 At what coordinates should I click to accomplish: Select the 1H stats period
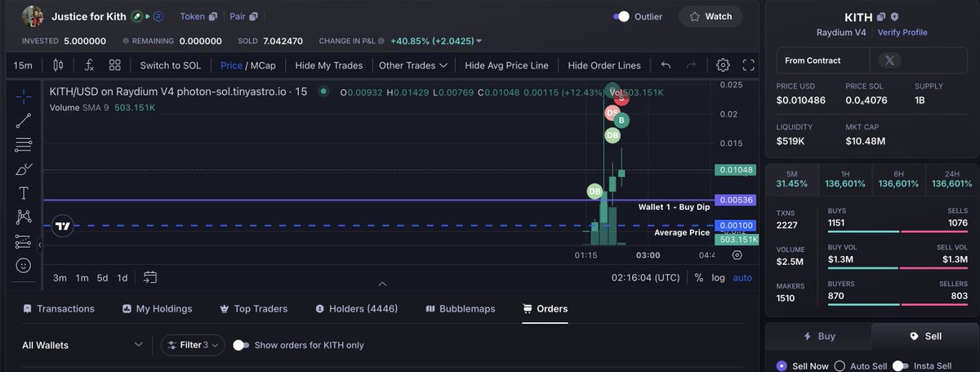pyautogui.click(x=846, y=178)
